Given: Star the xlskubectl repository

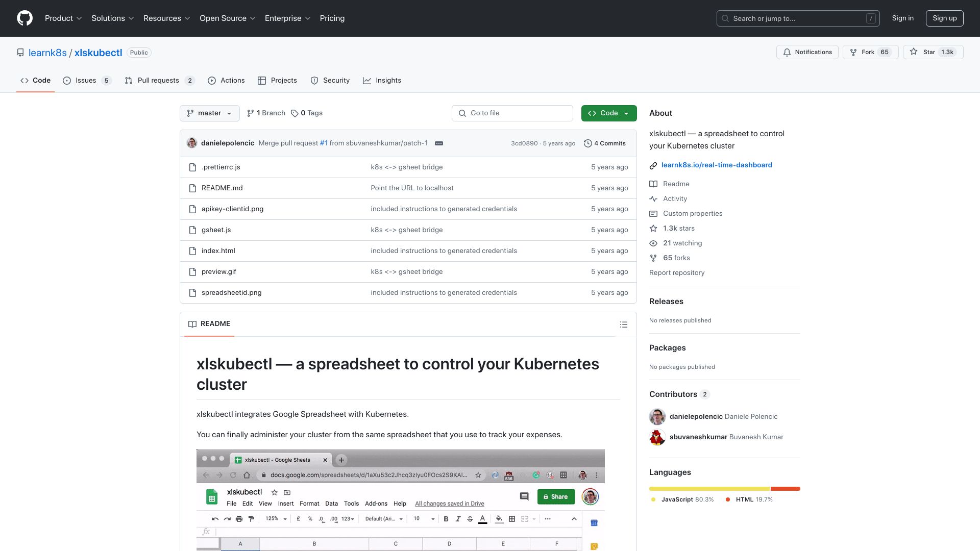Looking at the screenshot, I should click(x=933, y=52).
